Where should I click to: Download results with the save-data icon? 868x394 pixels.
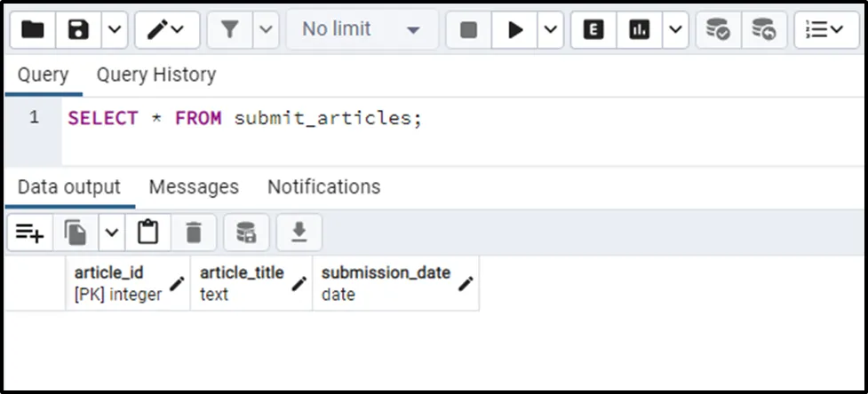299,233
